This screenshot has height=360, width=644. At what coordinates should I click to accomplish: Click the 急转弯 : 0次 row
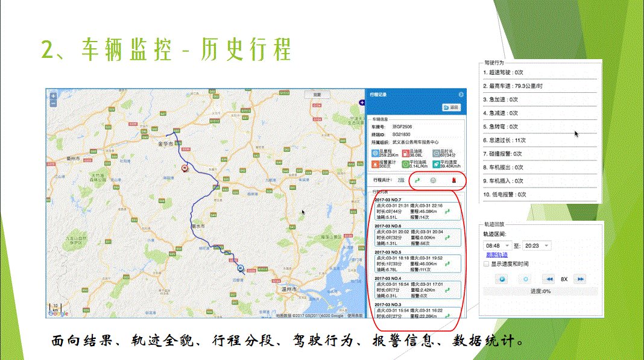pyautogui.click(x=540, y=127)
